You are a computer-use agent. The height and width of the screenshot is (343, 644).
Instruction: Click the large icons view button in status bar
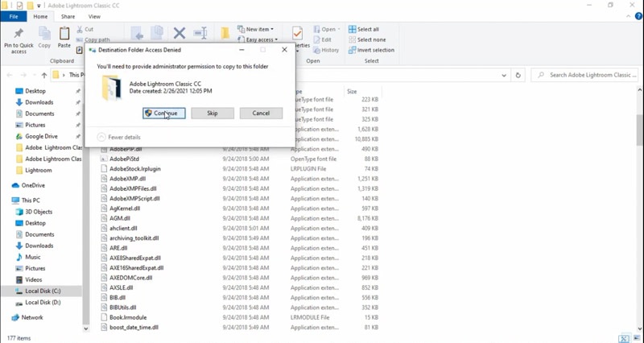point(635,339)
